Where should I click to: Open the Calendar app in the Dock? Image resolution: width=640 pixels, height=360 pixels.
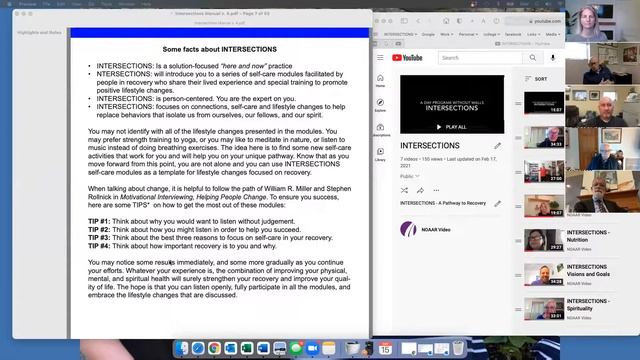(385, 348)
